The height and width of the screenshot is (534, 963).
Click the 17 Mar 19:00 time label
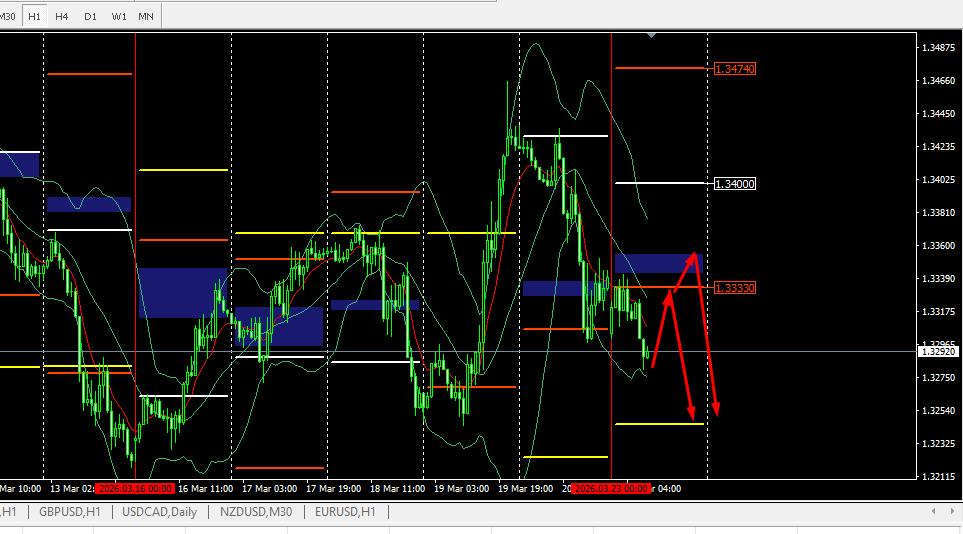click(333, 489)
